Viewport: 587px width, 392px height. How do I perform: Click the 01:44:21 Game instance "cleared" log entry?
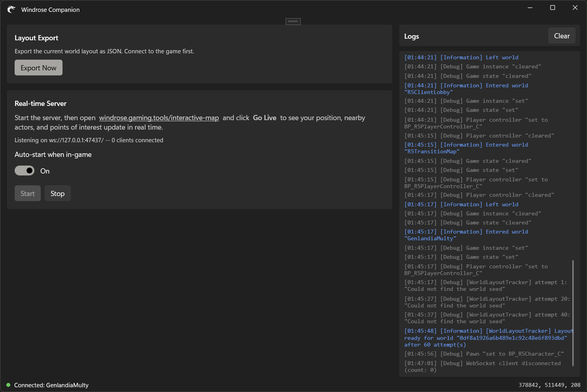[473, 66]
